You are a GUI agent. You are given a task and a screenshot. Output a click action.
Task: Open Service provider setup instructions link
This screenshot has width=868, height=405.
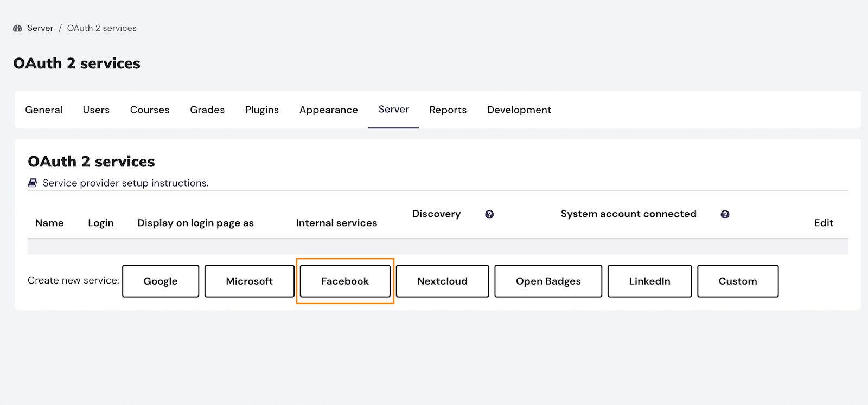(x=125, y=183)
